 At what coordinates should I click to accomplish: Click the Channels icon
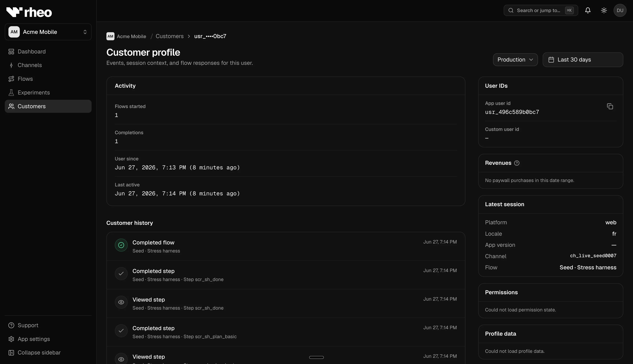click(x=11, y=65)
